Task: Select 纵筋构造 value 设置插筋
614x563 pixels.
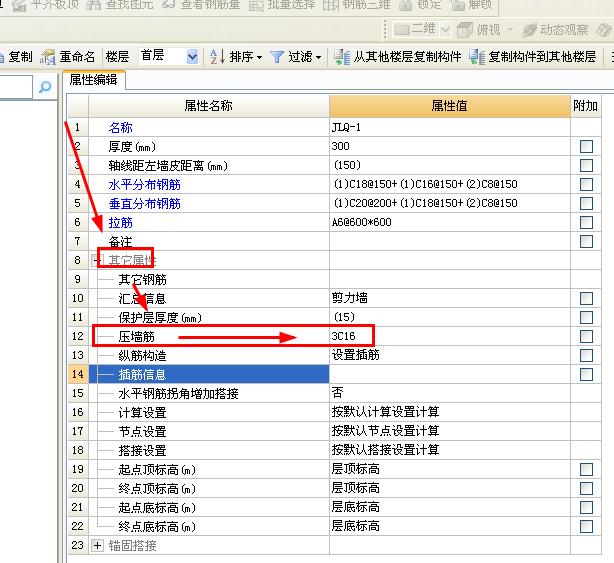Action: tap(450, 355)
